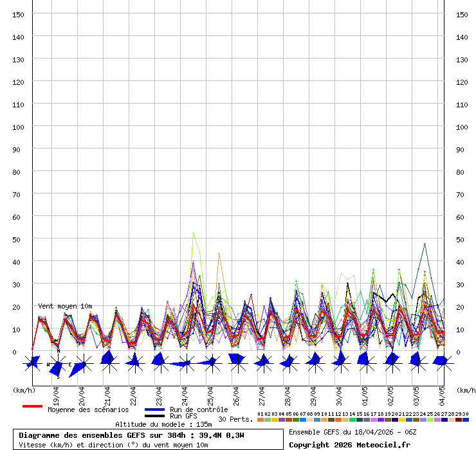
Task: Click the 19/04 date label on the axis
Action: click(x=55, y=393)
